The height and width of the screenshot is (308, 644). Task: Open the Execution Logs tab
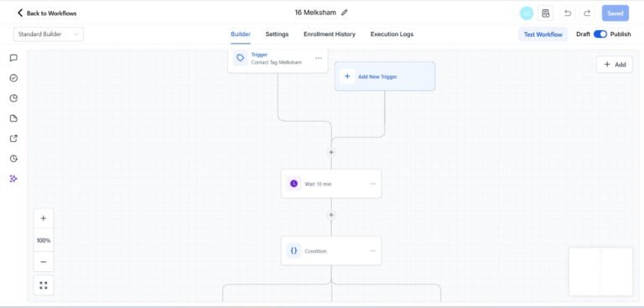[392, 34]
